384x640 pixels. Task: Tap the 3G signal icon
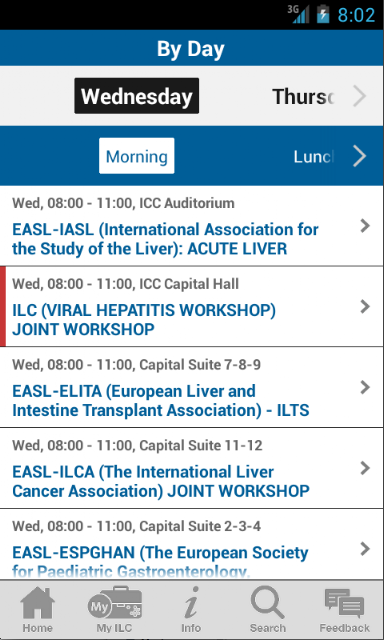point(298,14)
